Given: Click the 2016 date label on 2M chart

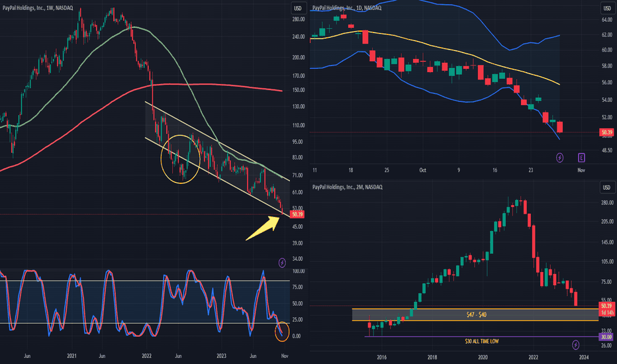Looking at the screenshot, I should pyautogui.click(x=382, y=357).
